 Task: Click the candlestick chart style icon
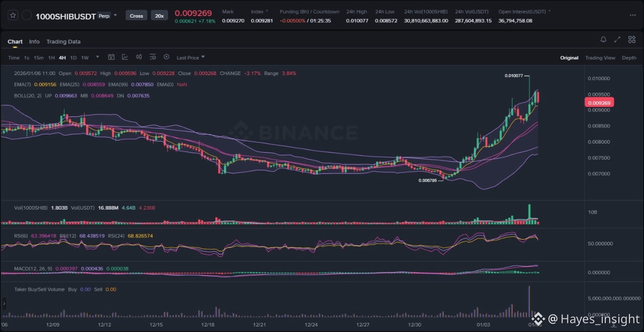[x=139, y=57]
